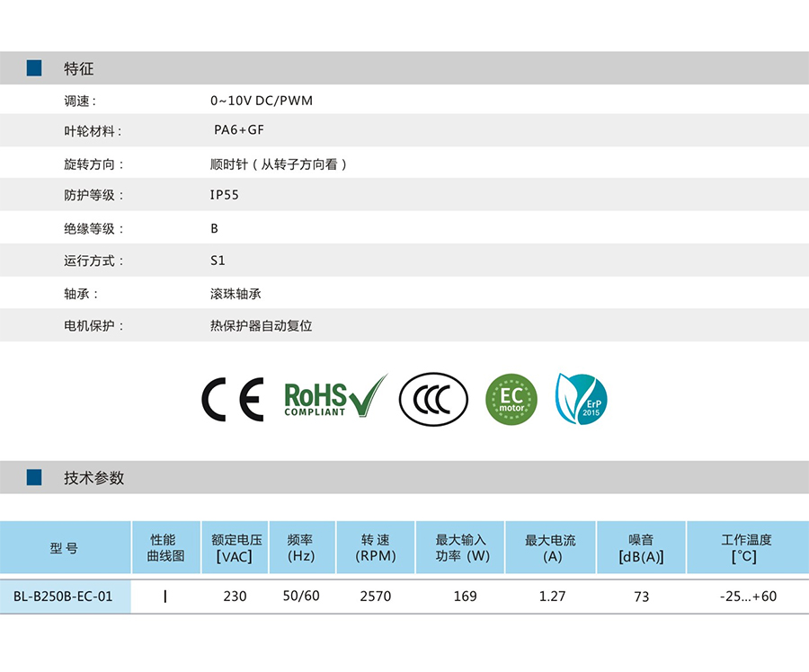Click the 型号 column header
Screen dimensions: 809x672
point(64,548)
